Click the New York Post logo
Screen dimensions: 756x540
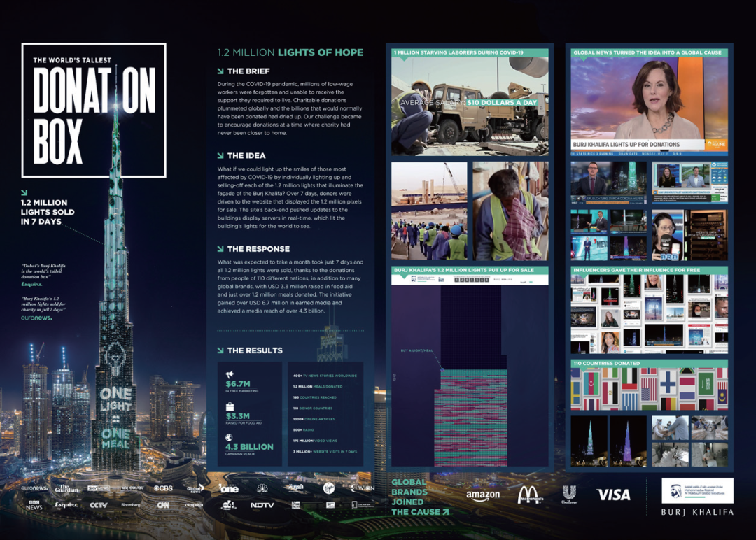point(132,488)
